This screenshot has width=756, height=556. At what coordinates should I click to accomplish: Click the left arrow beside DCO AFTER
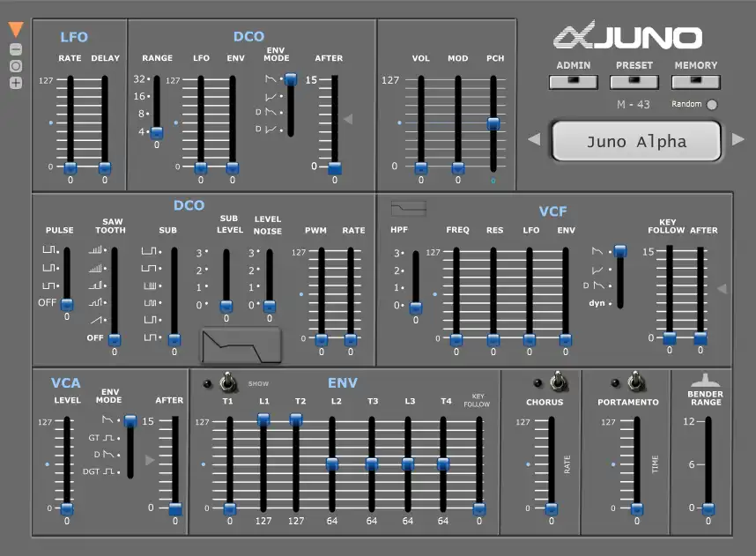coord(348,119)
